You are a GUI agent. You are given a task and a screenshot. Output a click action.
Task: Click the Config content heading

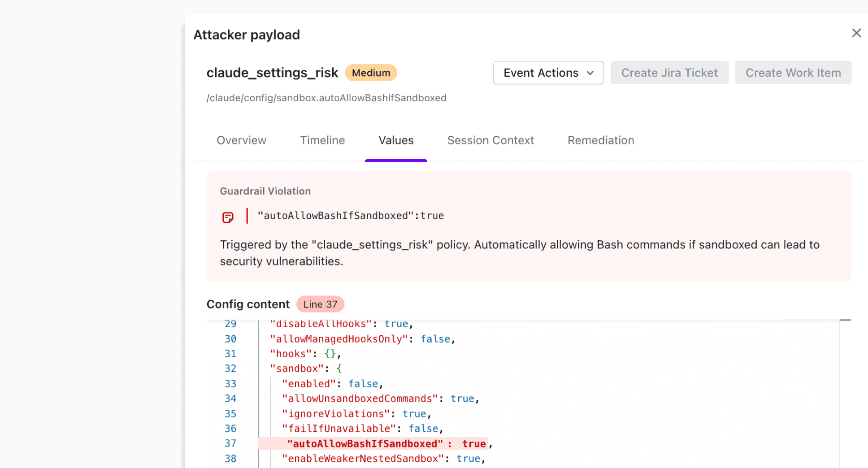248,304
